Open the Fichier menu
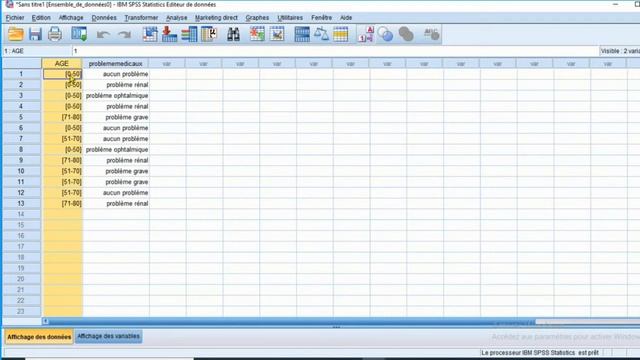This screenshot has height=360, width=640. (x=15, y=18)
